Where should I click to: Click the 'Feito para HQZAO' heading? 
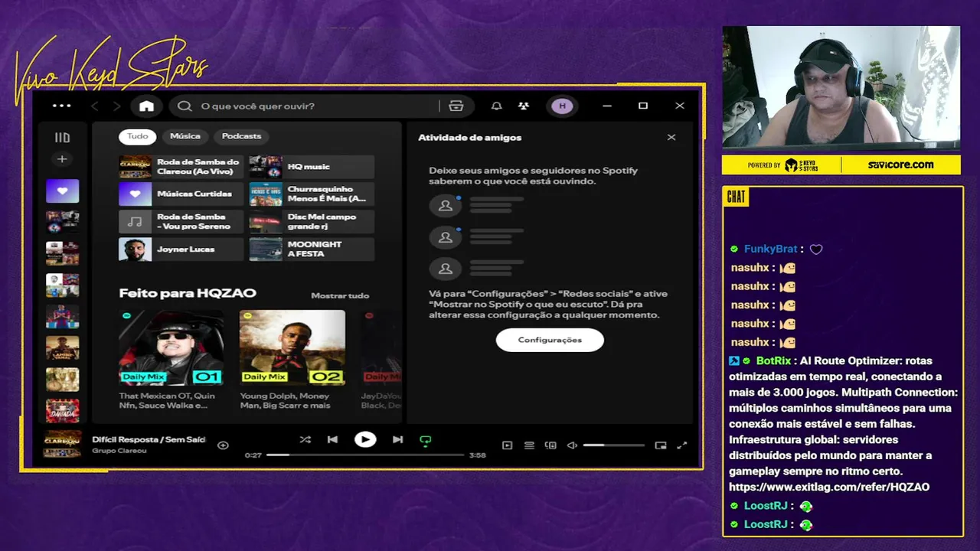[x=188, y=293]
